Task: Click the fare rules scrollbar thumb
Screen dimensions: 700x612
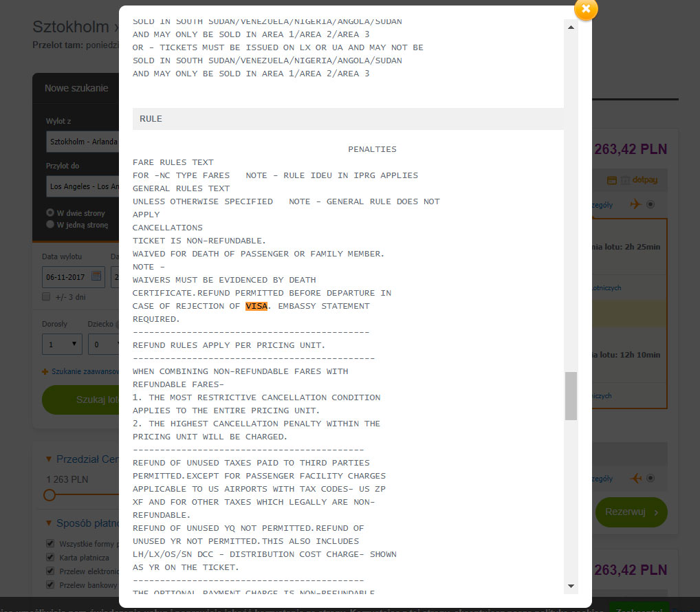Action: pyautogui.click(x=571, y=396)
